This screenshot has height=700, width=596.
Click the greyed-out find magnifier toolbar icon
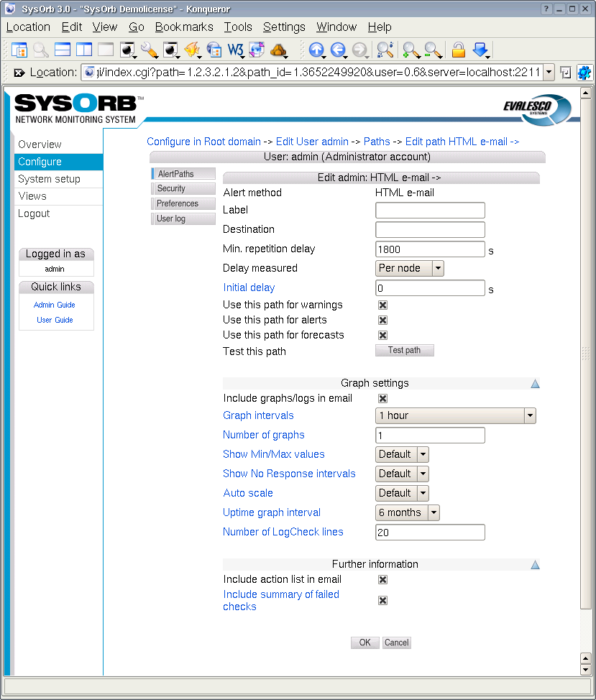(41, 50)
